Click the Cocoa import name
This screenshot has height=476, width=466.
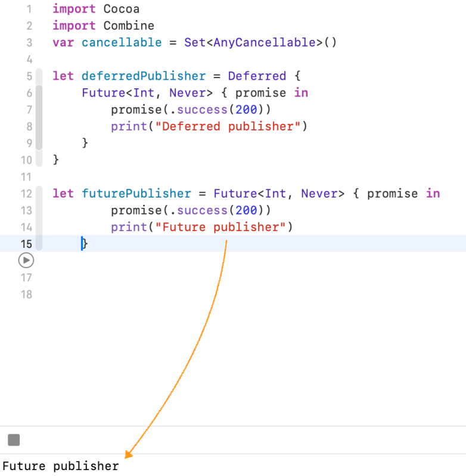click(x=122, y=9)
